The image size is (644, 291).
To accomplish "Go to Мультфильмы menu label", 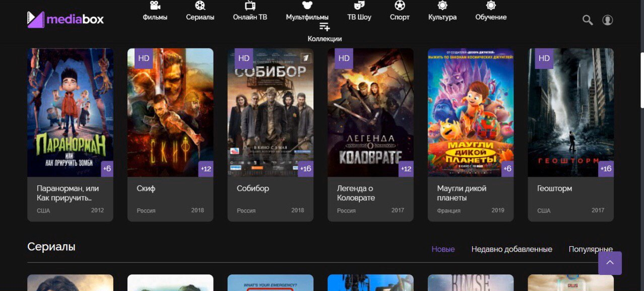I will click(x=307, y=17).
